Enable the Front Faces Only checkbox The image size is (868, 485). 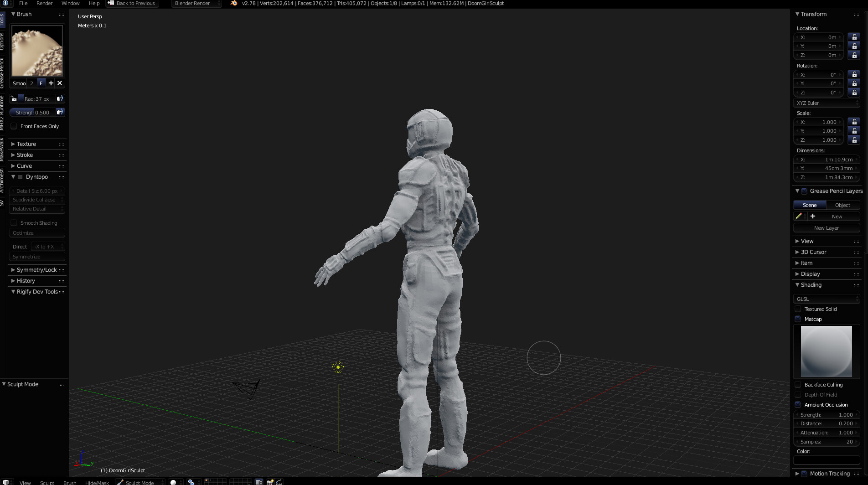click(14, 126)
